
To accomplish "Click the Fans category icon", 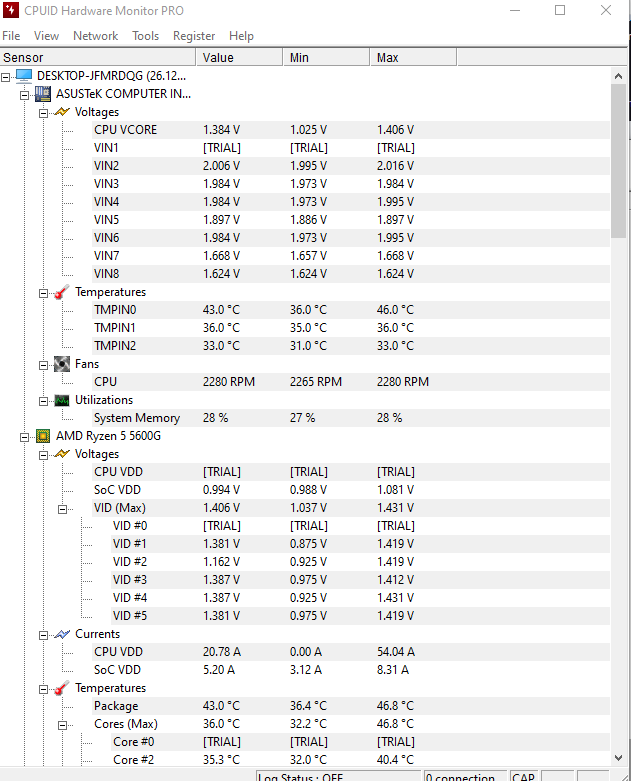I will [x=62, y=364].
